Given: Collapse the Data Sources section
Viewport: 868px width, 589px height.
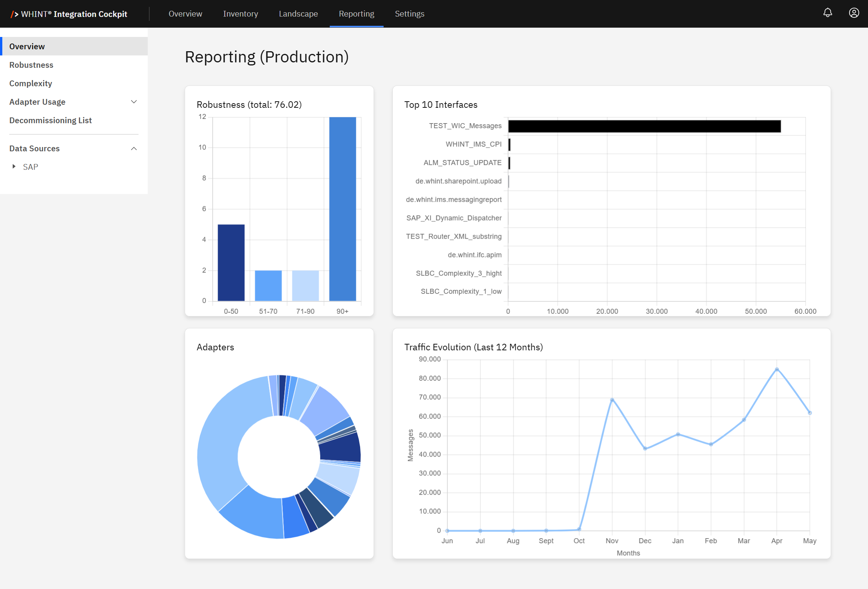Looking at the screenshot, I should click(134, 149).
